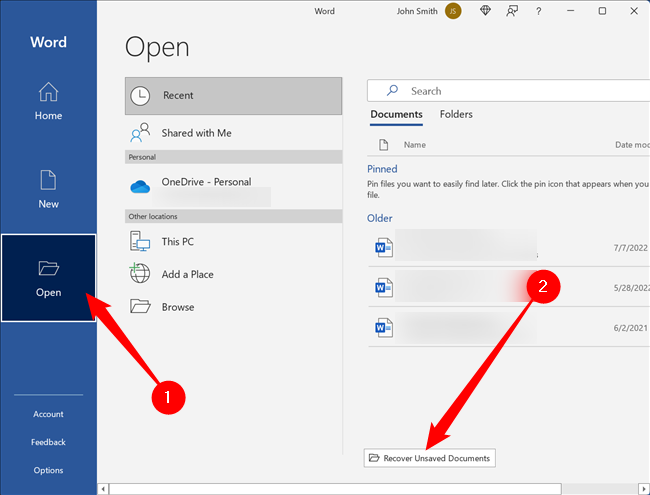This screenshot has height=495, width=650.
Task: Click Add a Place option
Action: (187, 274)
